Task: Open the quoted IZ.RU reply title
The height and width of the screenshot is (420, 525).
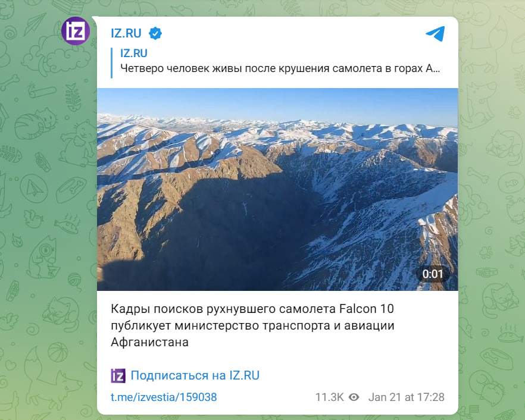Action: pos(133,53)
